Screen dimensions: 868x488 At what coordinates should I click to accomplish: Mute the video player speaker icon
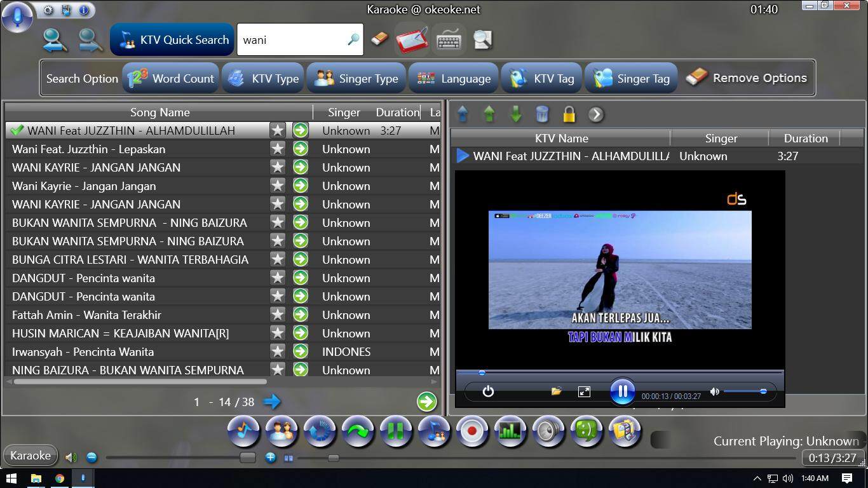point(715,391)
